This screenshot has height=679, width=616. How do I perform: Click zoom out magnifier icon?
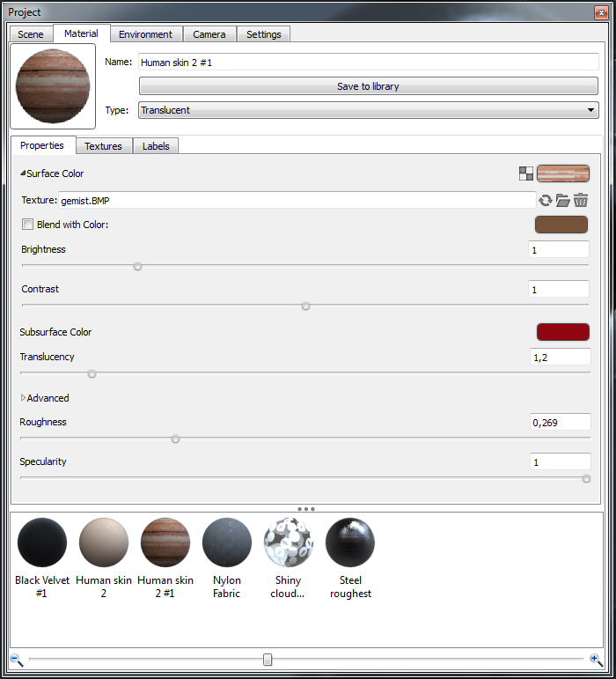16,660
